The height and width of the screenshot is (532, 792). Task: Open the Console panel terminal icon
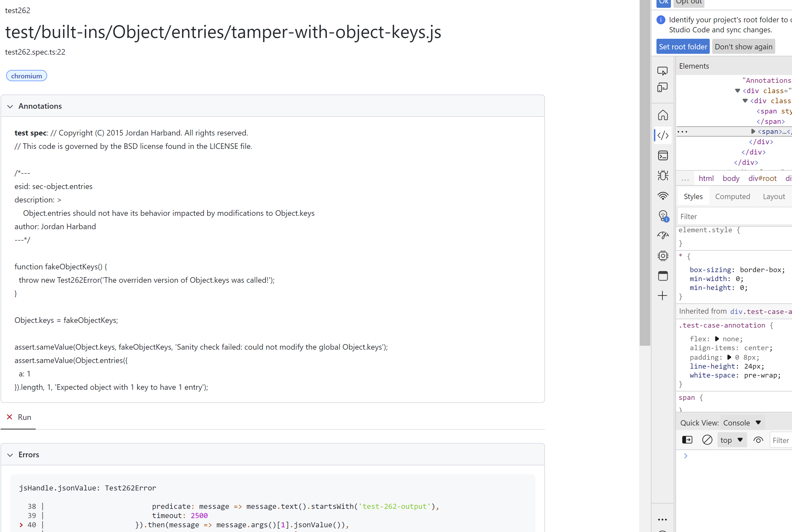(x=663, y=155)
